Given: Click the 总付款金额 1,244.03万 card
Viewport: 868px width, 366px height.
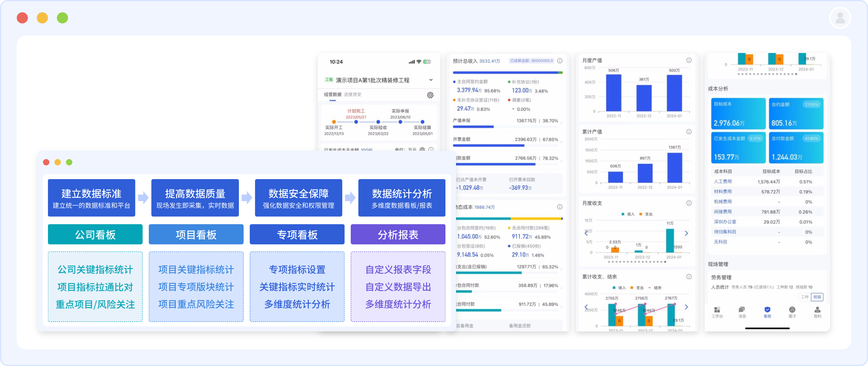Looking at the screenshot, I should click(x=796, y=148).
